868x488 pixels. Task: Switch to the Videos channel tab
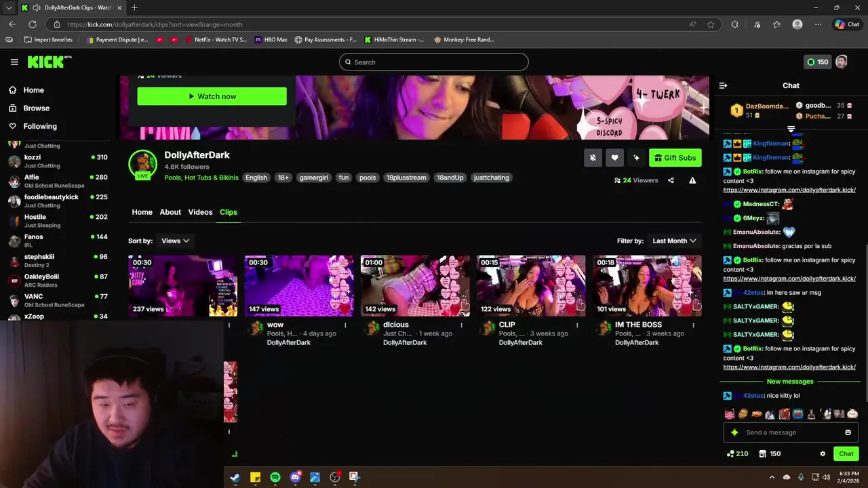pos(200,212)
